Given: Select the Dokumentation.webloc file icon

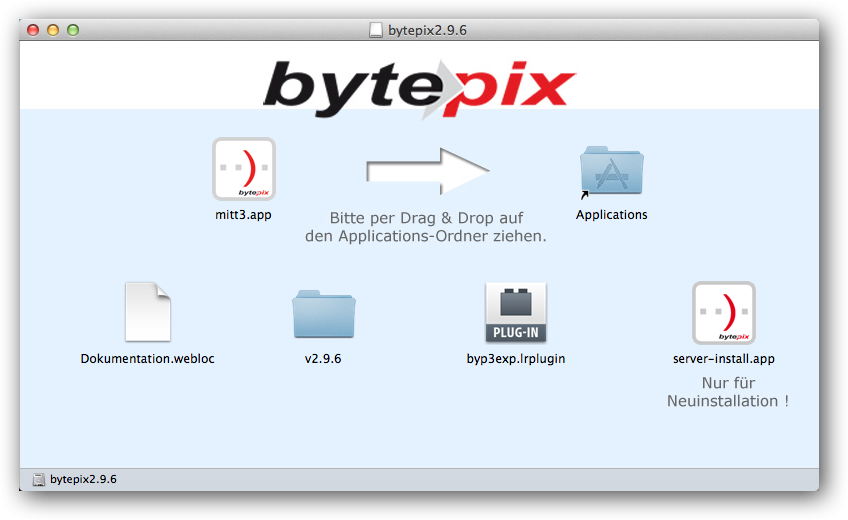Looking at the screenshot, I should pyautogui.click(x=148, y=312).
